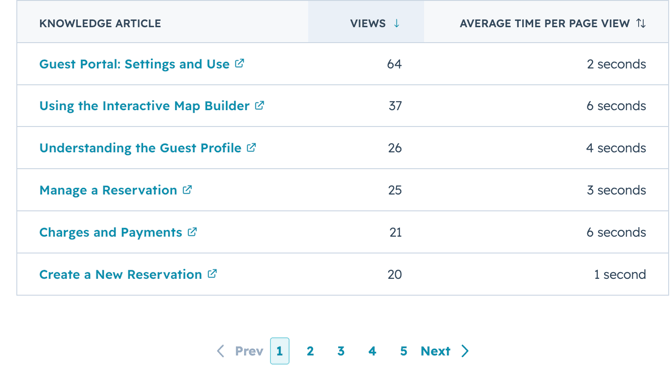Viewport: 670px width, 370px height.
Task: Open Guest Portal: Settings and Use article
Action: tap(134, 64)
